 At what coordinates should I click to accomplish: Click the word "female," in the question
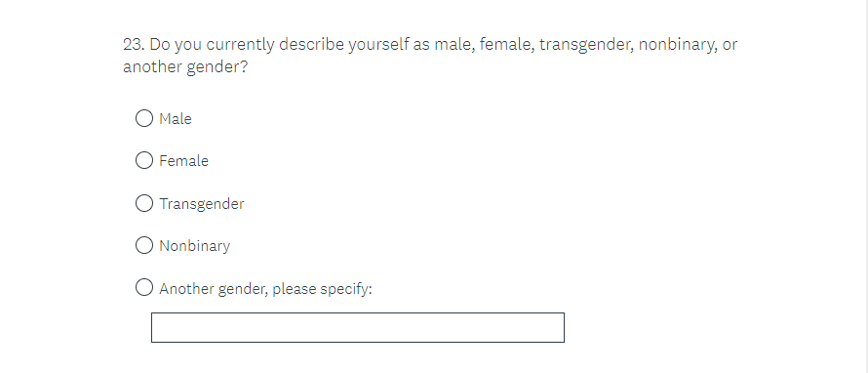507,44
